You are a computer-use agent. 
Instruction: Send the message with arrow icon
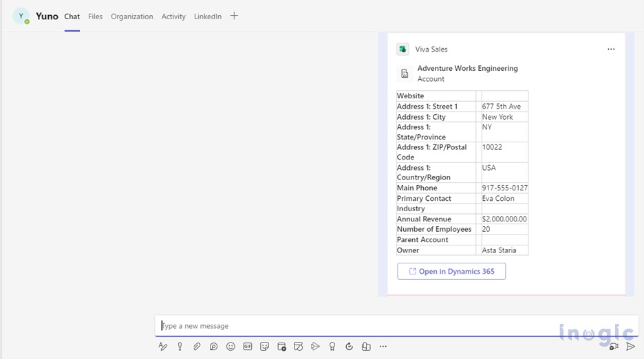[630, 347]
